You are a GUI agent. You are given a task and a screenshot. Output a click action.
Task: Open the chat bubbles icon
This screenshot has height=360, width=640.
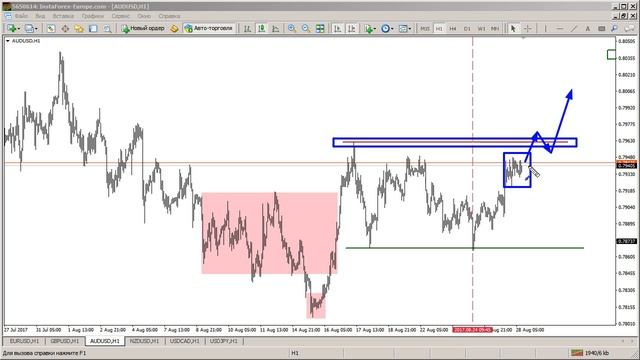(x=630, y=28)
